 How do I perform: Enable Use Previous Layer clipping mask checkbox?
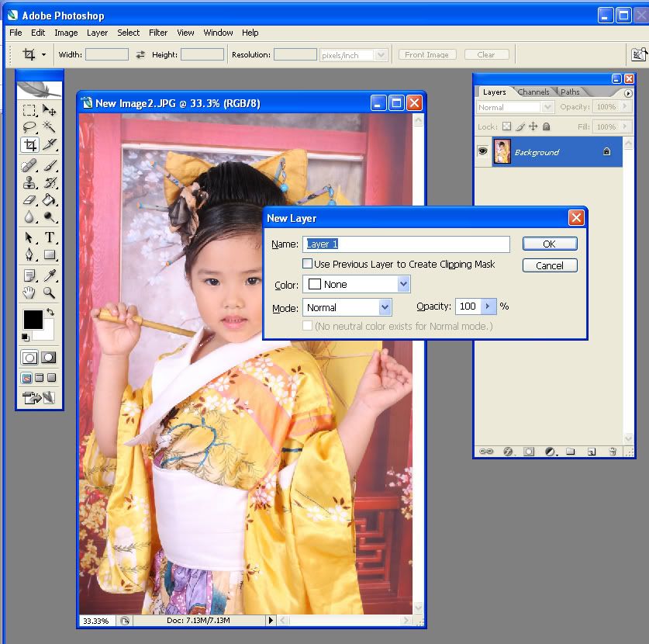pyautogui.click(x=308, y=265)
